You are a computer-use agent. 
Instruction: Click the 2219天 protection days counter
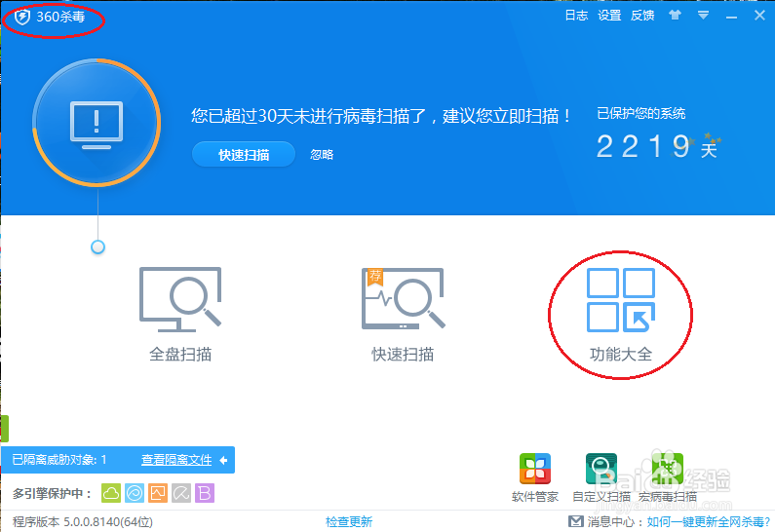pyautogui.click(x=658, y=146)
